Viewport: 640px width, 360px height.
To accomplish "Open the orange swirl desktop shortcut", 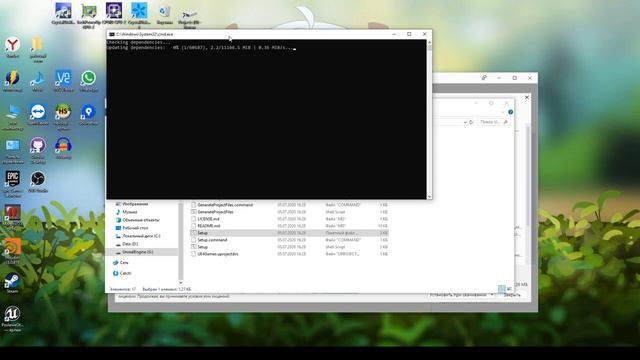I will (12, 251).
